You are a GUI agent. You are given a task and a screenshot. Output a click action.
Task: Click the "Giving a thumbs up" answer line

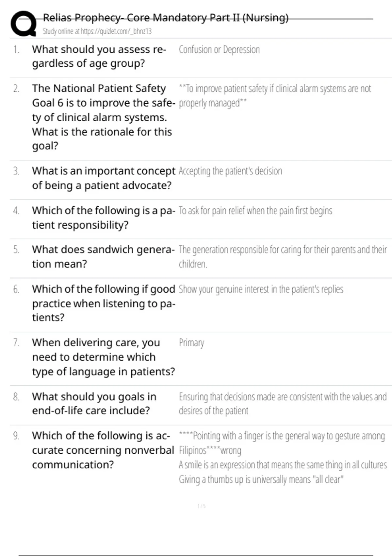tap(261, 479)
